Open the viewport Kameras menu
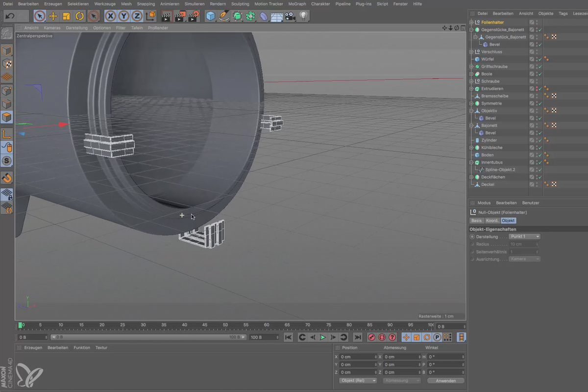 pyautogui.click(x=52, y=28)
